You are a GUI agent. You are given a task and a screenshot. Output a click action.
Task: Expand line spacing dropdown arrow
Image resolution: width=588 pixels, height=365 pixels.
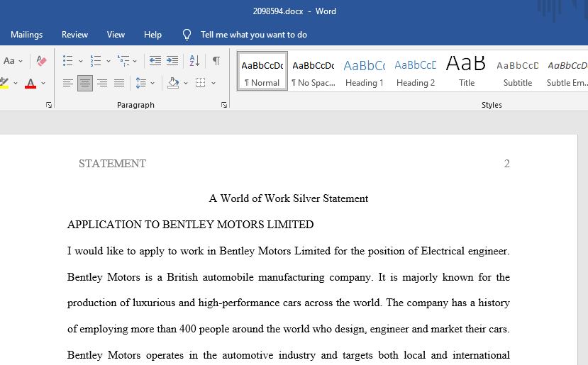pos(152,83)
